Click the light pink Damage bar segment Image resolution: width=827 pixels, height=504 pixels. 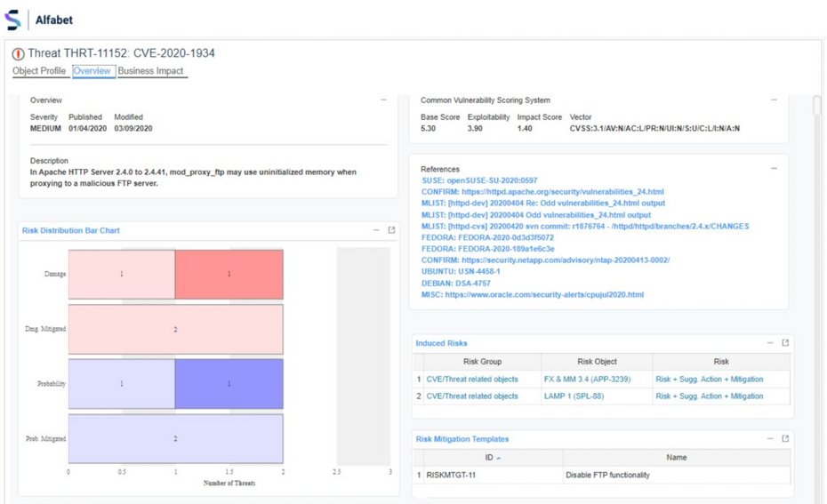[122, 274]
